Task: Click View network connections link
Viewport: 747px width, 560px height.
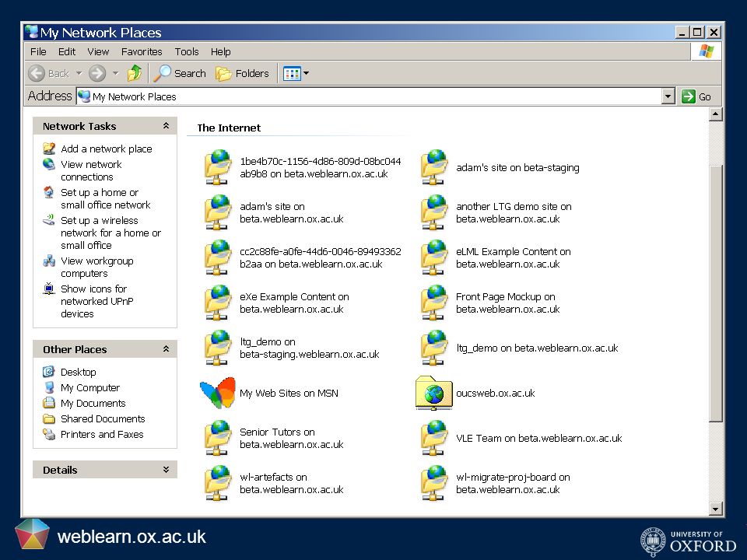Action: (x=91, y=170)
